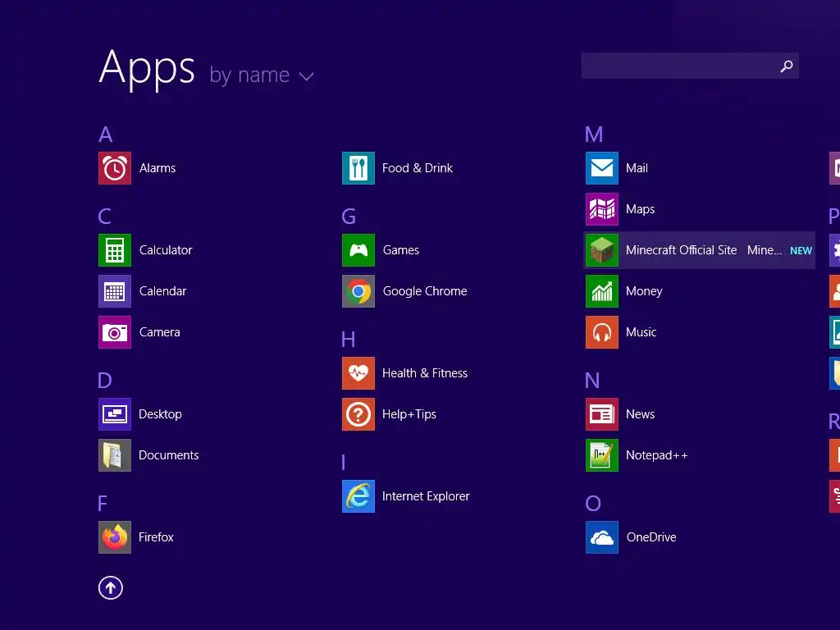Launch Google Chrome icon
This screenshot has width=840, height=630.
pos(358,291)
